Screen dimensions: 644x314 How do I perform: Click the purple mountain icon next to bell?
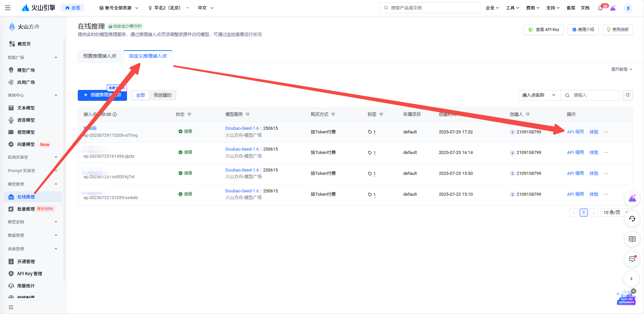click(x=613, y=8)
